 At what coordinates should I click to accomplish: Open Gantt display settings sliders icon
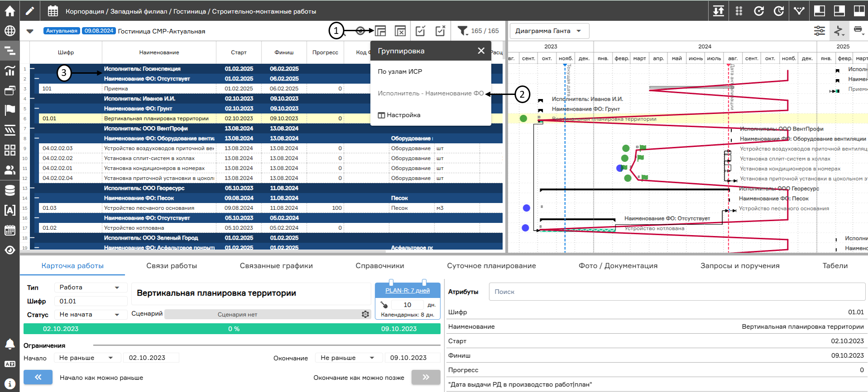click(x=820, y=31)
